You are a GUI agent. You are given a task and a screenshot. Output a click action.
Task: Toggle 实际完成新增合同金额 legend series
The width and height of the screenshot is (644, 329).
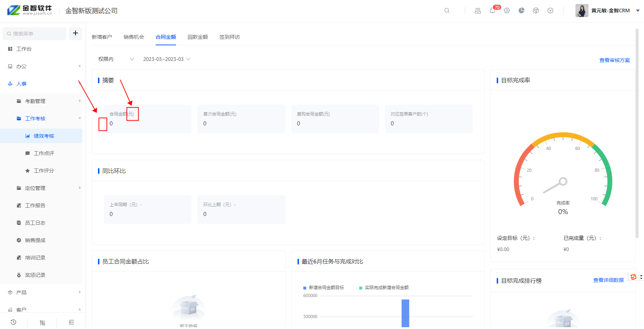point(384,288)
